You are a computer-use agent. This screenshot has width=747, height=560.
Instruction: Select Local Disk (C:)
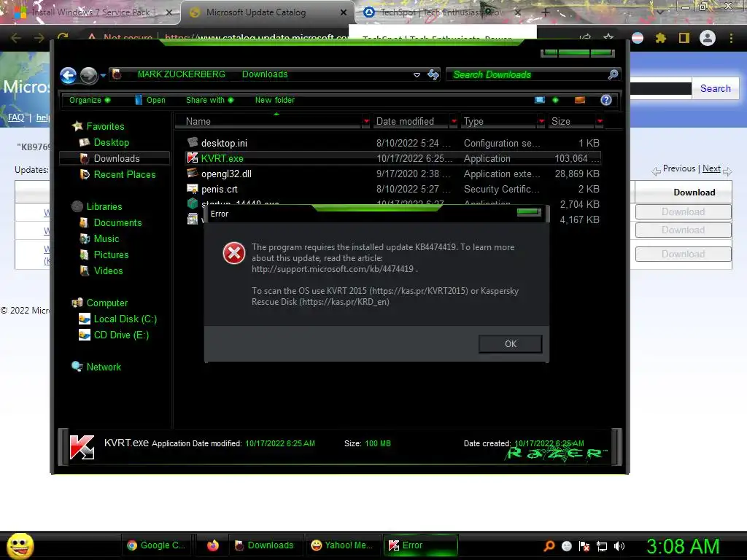coord(118,319)
